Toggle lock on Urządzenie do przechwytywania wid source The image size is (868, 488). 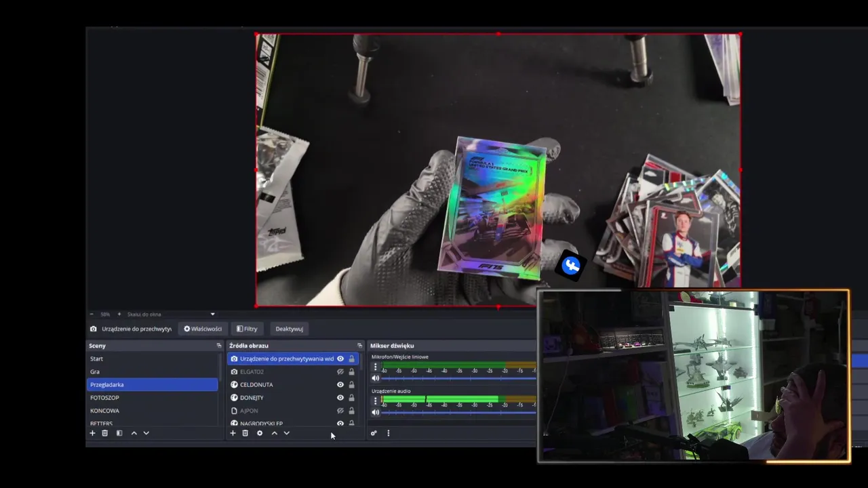tap(351, 359)
